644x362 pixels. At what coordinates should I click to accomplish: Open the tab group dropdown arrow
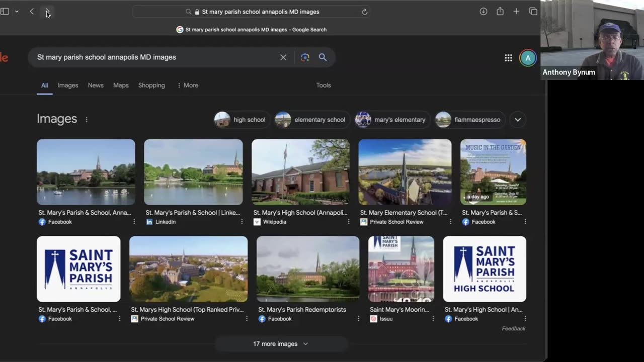pos(17,12)
